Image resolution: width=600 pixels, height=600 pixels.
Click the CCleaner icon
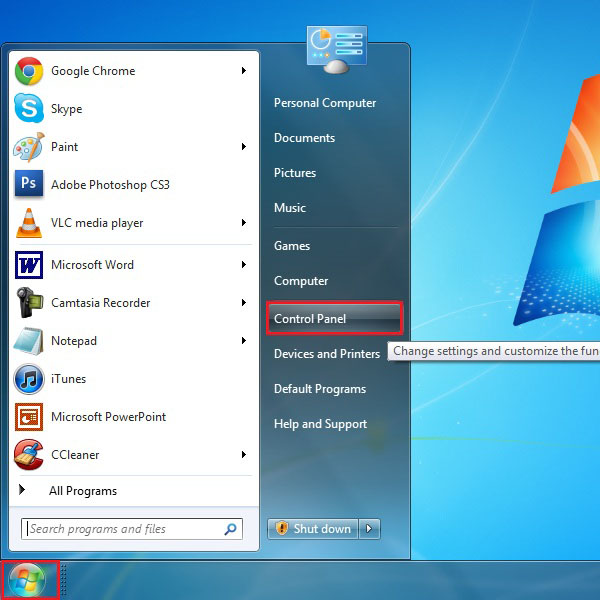coord(29,455)
